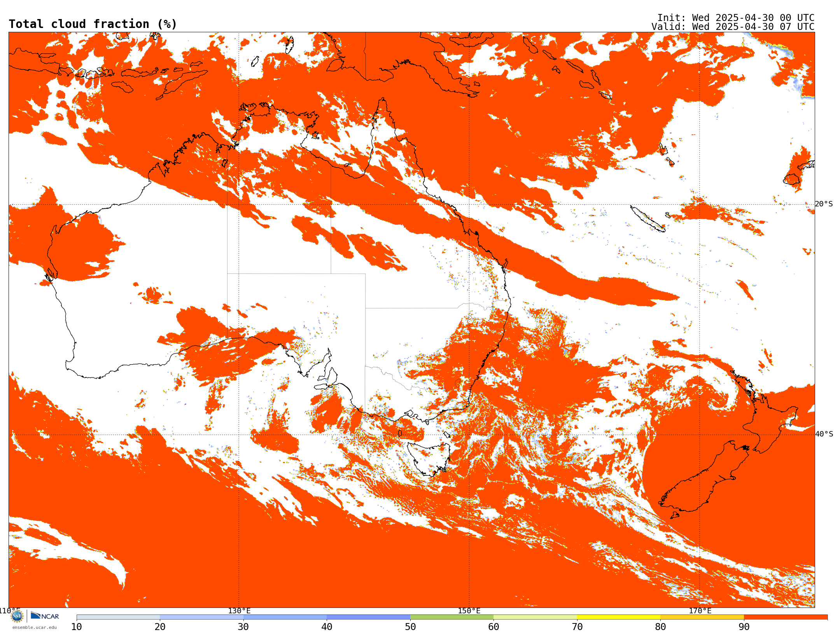
Task: Click the light blue 20-30 colorbar segment
Action: coord(201,617)
